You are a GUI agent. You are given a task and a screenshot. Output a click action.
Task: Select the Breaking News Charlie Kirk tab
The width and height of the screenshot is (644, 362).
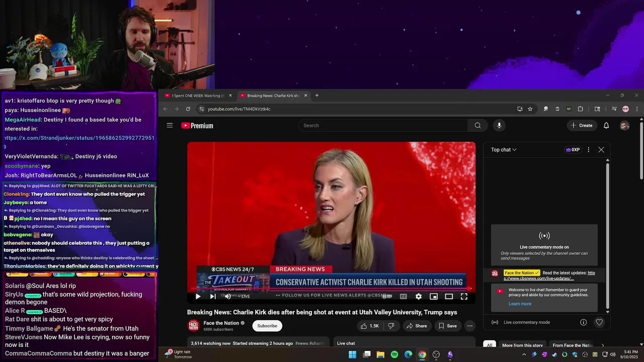pos(273,96)
